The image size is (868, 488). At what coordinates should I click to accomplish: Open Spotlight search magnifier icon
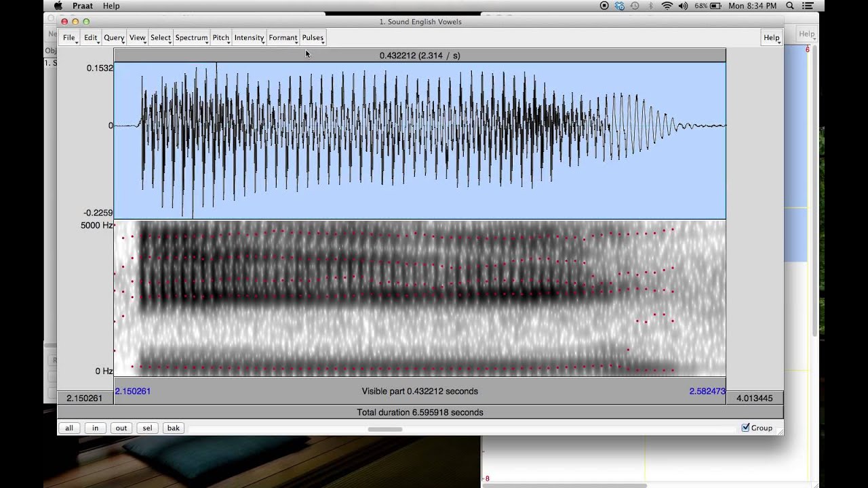click(790, 5)
